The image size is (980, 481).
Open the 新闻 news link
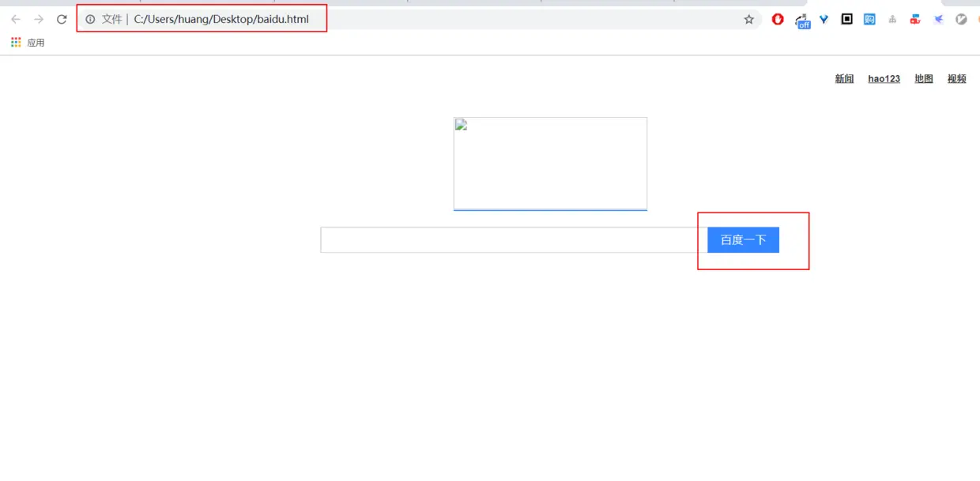pos(843,78)
